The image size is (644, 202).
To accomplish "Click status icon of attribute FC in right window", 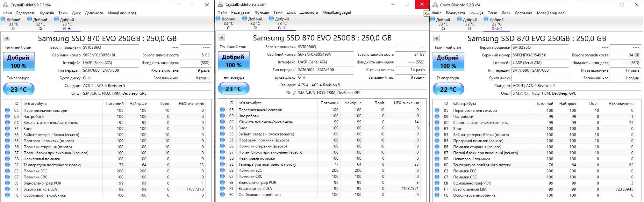I will click(437, 195).
